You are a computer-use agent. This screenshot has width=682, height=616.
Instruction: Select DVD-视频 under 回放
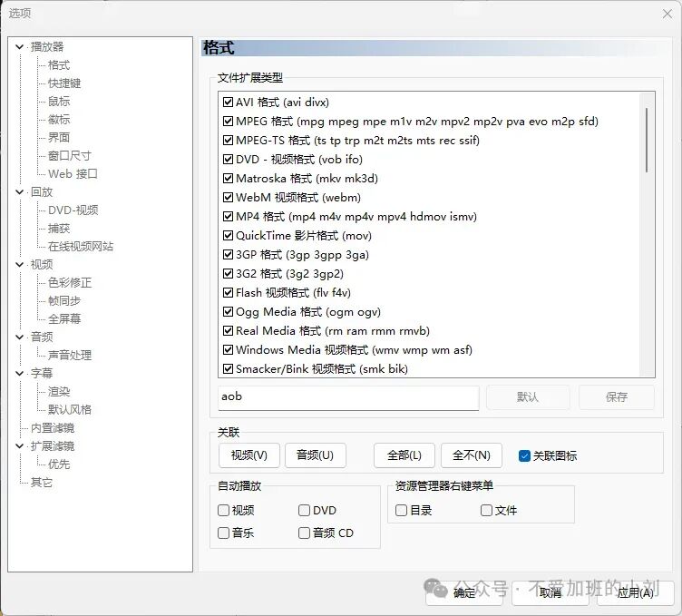coord(73,210)
